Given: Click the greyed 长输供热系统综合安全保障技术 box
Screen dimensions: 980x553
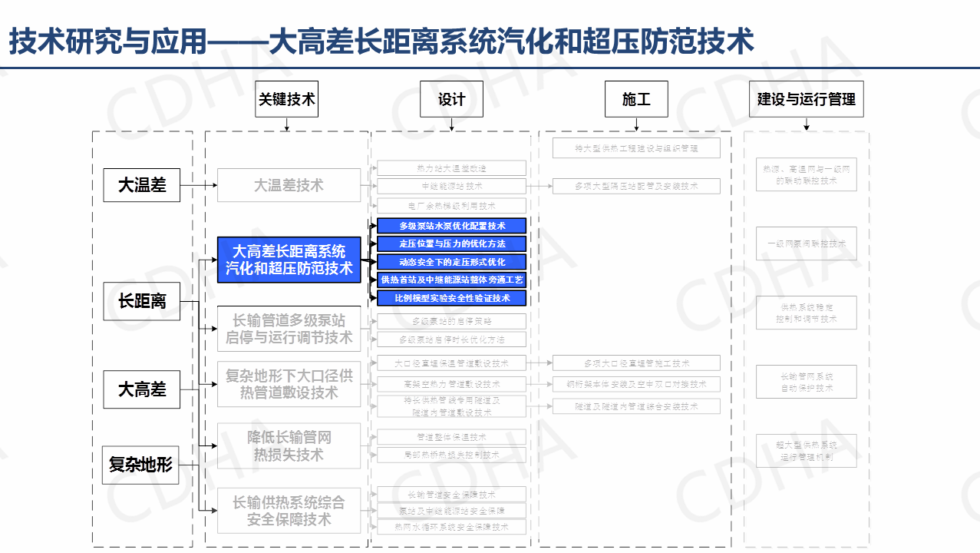Looking at the screenshot, I should (x=289, y=510).
